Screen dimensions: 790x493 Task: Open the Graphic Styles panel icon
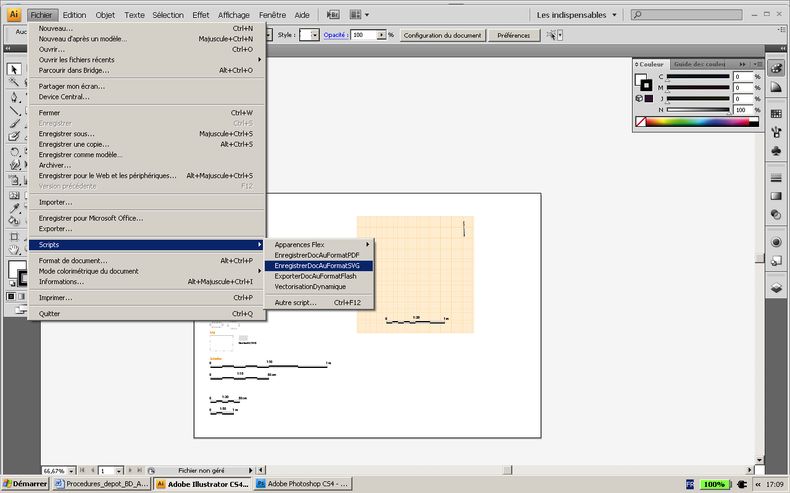point(776,260)
